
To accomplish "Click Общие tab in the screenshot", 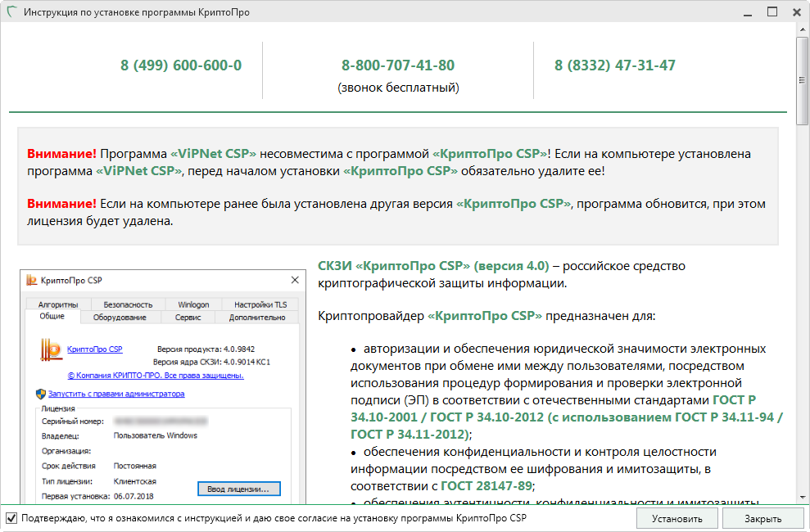I will (52, 316).
